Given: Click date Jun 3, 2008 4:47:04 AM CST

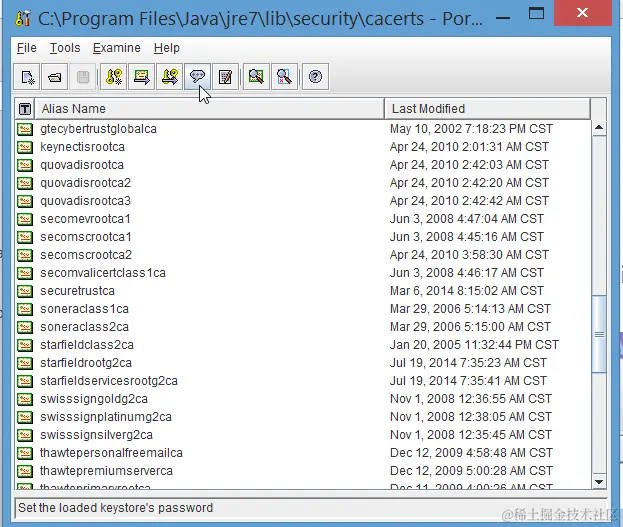Looking at the screenshot, I should (x=467, y=219).
